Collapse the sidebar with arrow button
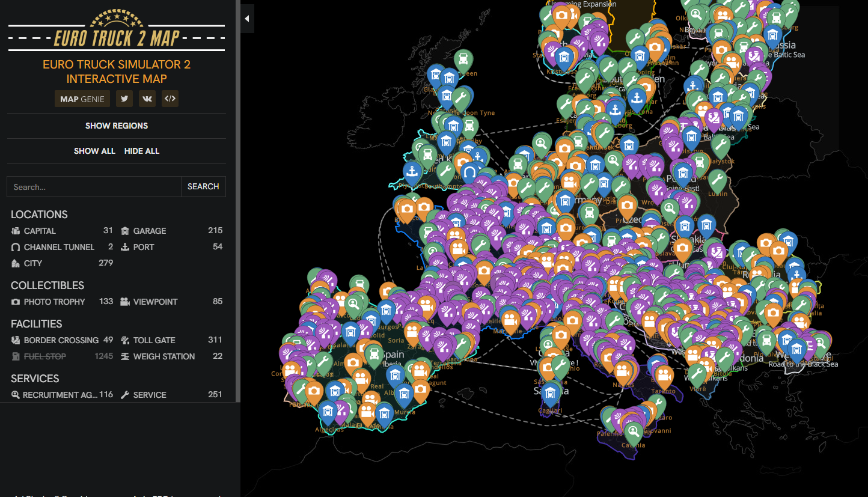Image resolution: width=868 pixels, height=497 pixels. point(247,19)
